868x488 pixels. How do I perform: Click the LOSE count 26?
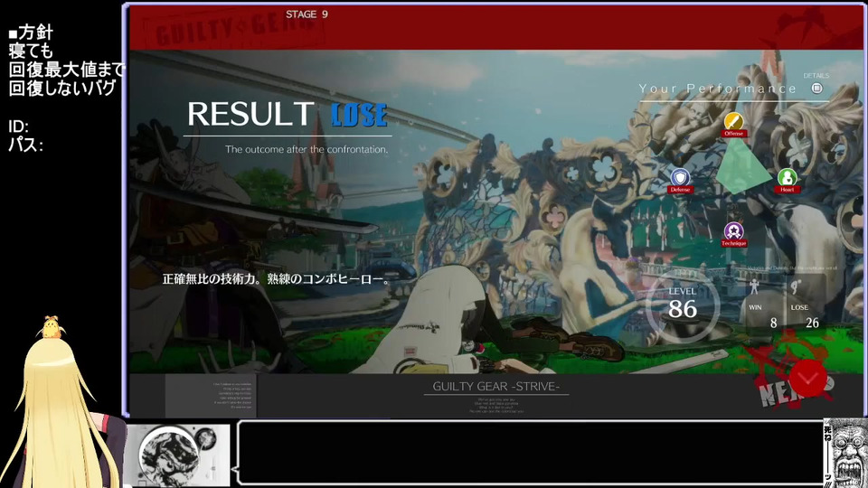point(812,323)
